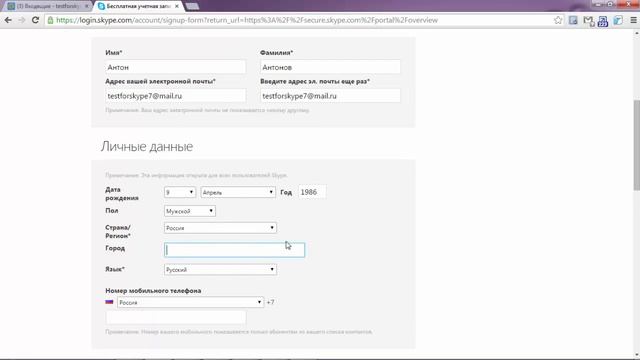Open the Chrome menu hamburger icon
The width and height of the screenshot is (640, 360).
633,20
